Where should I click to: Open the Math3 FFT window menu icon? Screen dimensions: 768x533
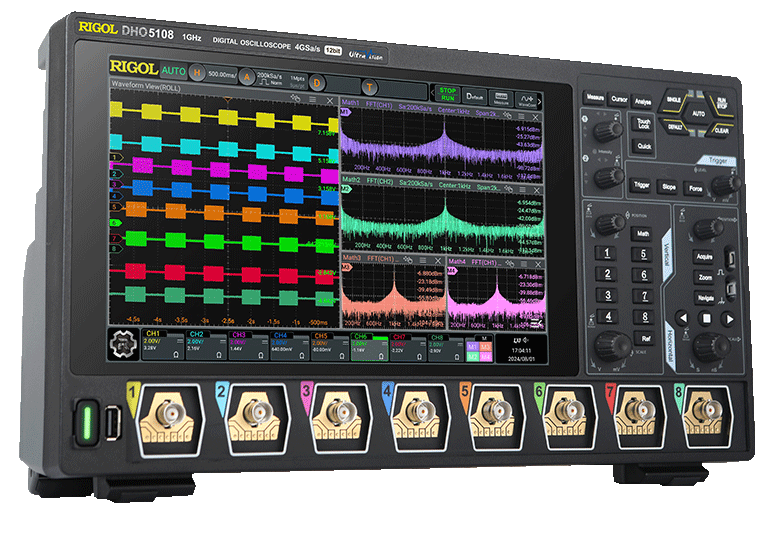click(423, 260)
